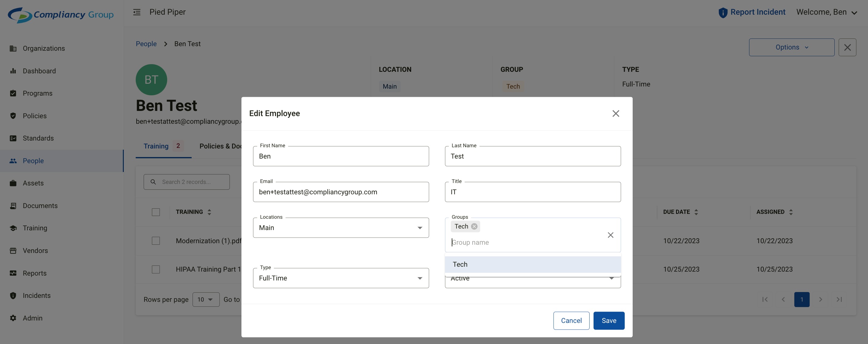Click the Save button
868x344 pixels.
pos(609,321)
